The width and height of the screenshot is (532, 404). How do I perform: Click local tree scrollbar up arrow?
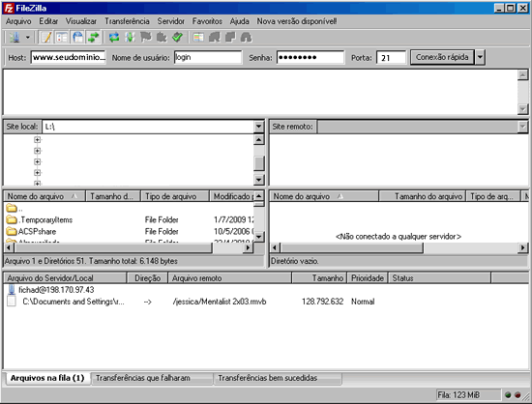pyautogui.click(x=259, y=139)
